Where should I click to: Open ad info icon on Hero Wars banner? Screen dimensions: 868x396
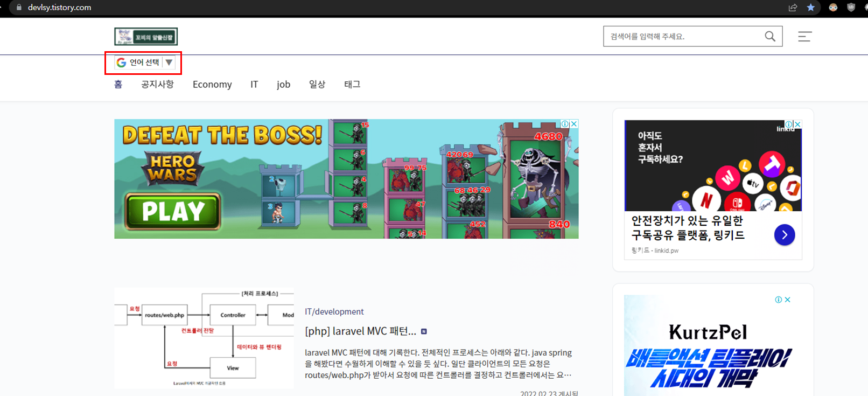565,124
